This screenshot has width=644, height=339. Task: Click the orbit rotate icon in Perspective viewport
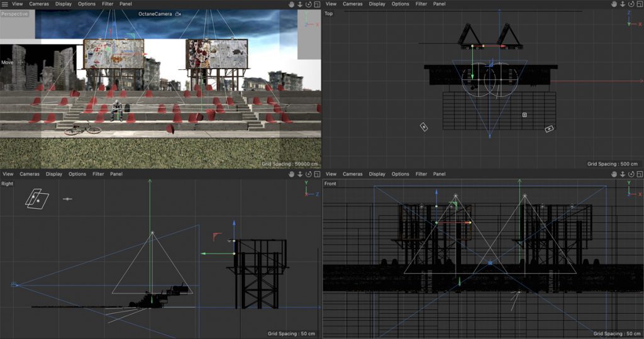[x=309, y=4]
